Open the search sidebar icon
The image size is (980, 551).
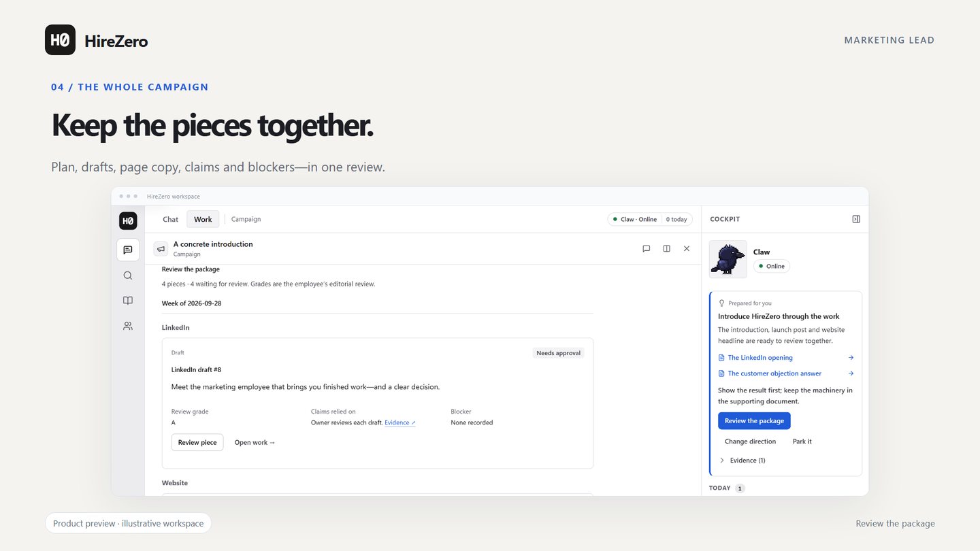coord(128,275)
